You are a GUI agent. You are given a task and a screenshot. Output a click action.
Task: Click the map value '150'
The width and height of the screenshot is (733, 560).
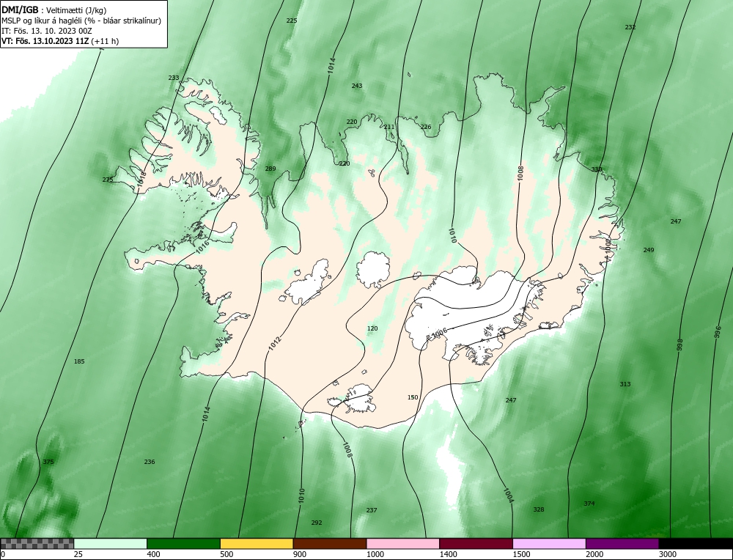(x=413, y=397)
